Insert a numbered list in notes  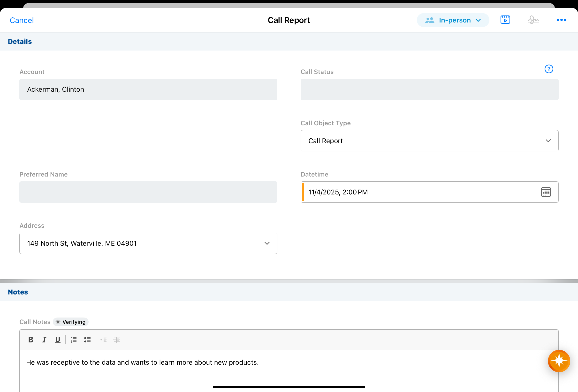pyautogui.click(x=74, y=340)
